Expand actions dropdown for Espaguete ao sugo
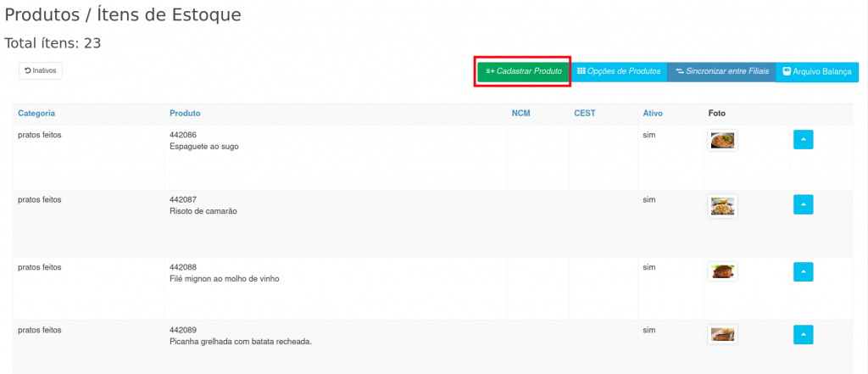 pos(803,139)
